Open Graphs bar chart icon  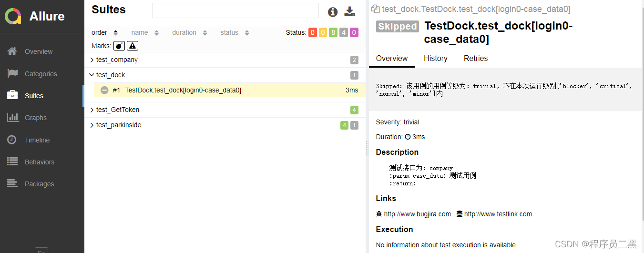point(12,117)
